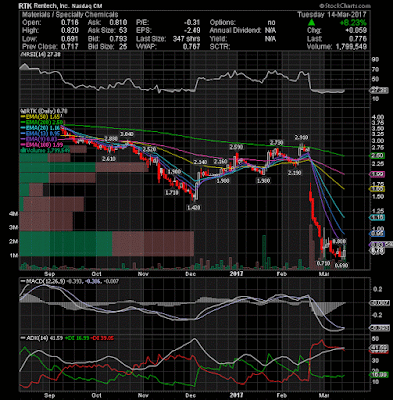
Task: Click the green up-arrow change indicator
Action: [311, 23]
